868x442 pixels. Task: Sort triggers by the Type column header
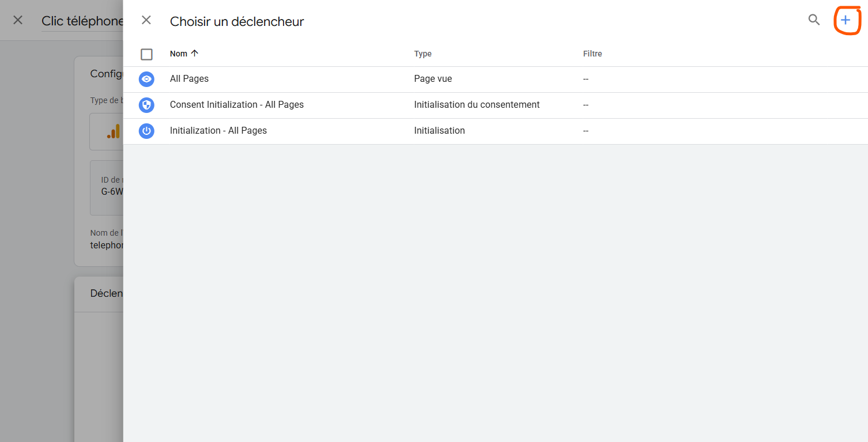422,54
